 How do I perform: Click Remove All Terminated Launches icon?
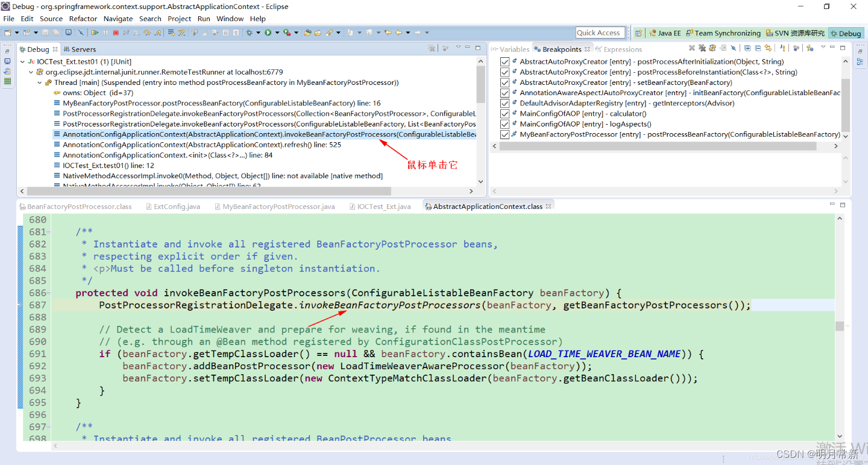pyautogui.click(x=431, y=48)
